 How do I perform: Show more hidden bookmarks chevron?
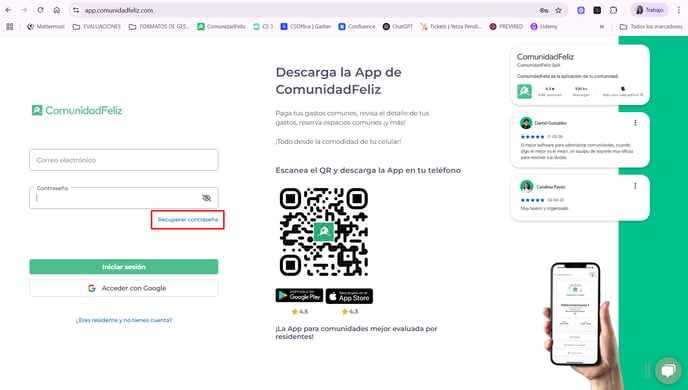602,26
